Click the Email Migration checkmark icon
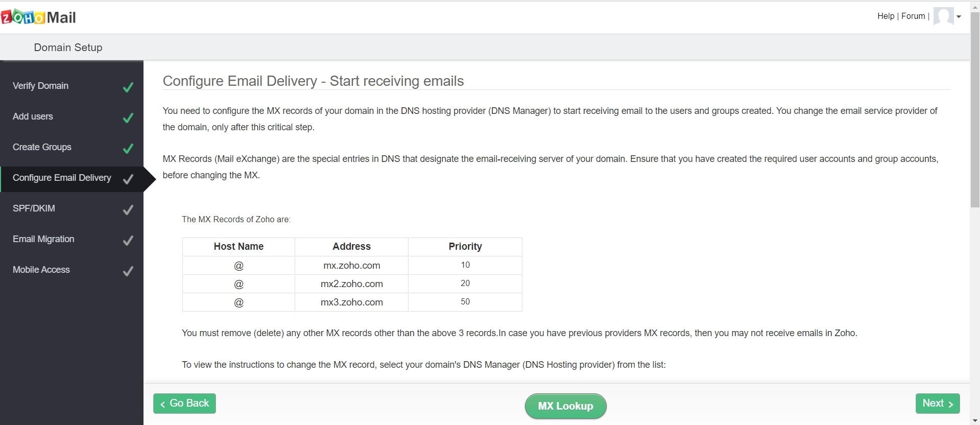The height and width of the screenshot is (425, 980). (x=128, y=240)
